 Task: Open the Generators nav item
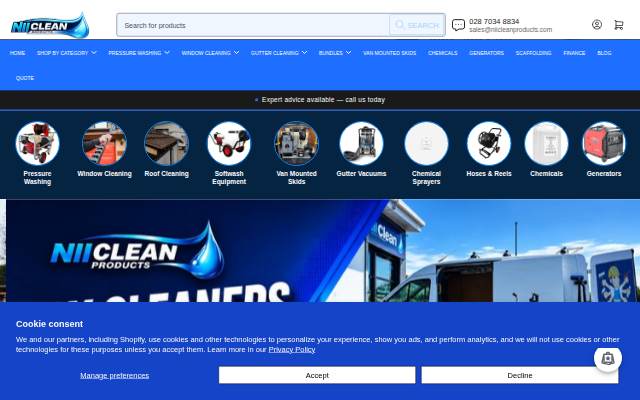point(487,53)
